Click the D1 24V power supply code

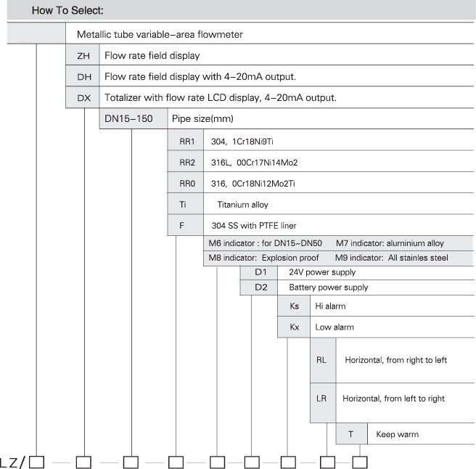(260, 272)
